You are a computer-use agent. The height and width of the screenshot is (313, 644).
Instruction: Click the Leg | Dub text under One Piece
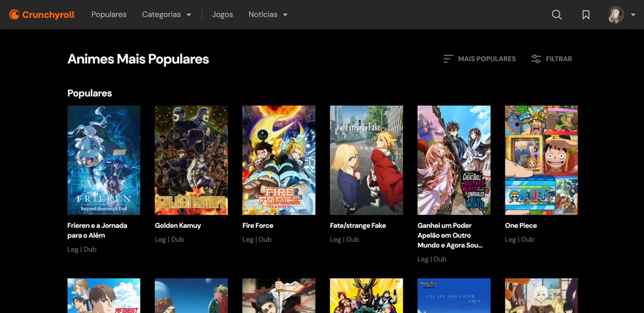coord(520,240)
